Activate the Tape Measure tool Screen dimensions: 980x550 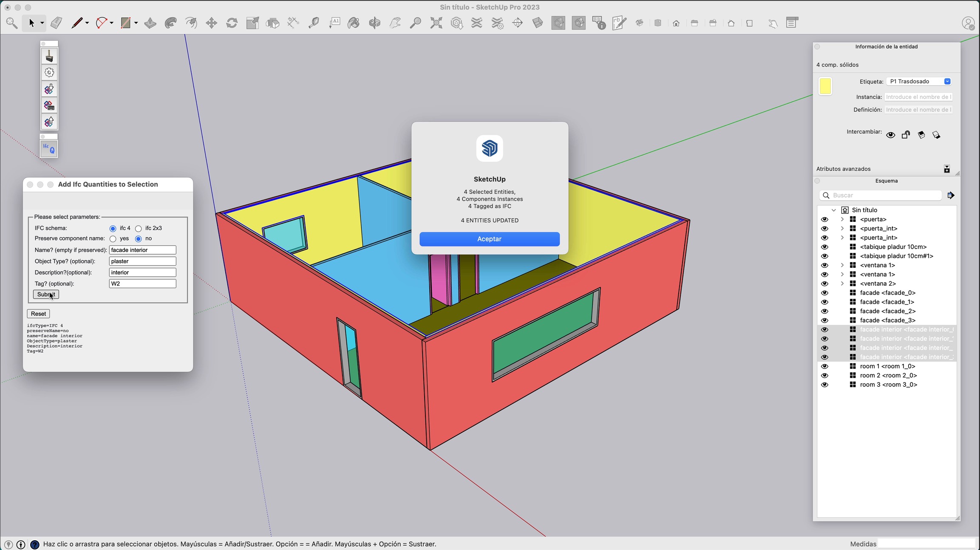coord(314,23)
